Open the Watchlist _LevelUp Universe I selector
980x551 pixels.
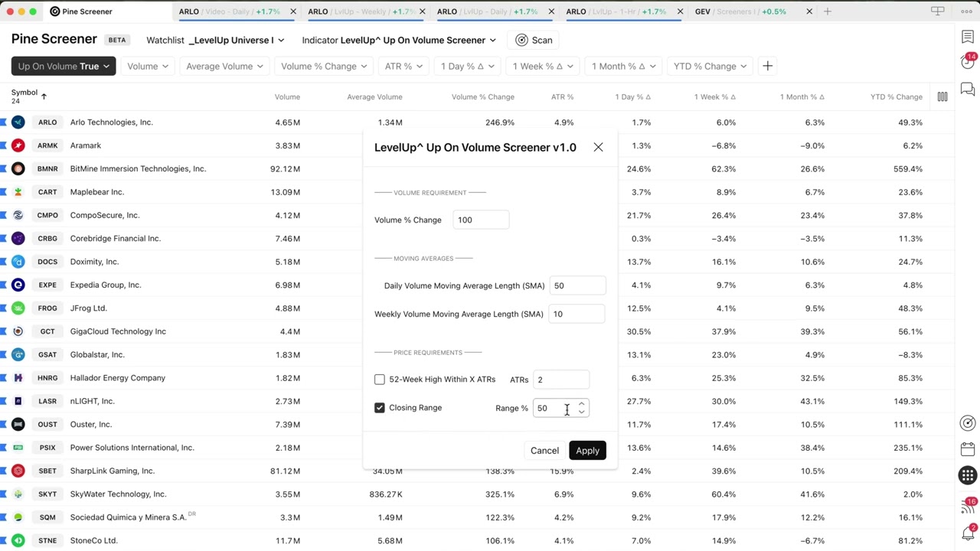coord(215,40)
